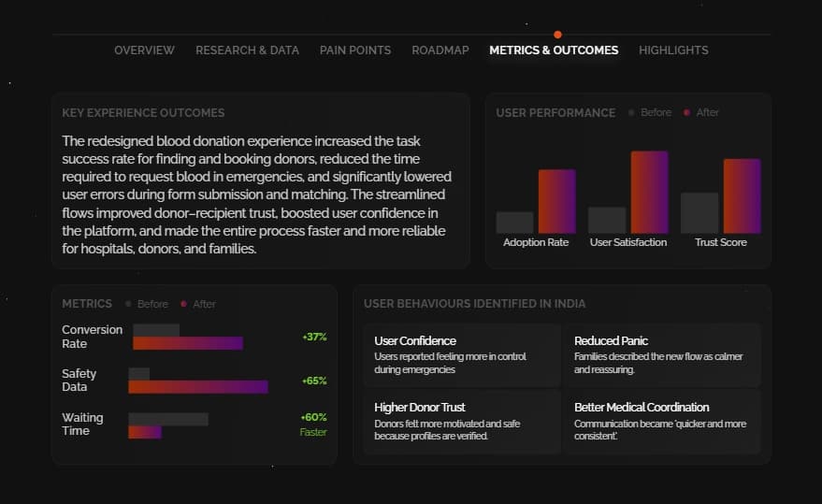Click the Waiting Time label

coord(82,425)
